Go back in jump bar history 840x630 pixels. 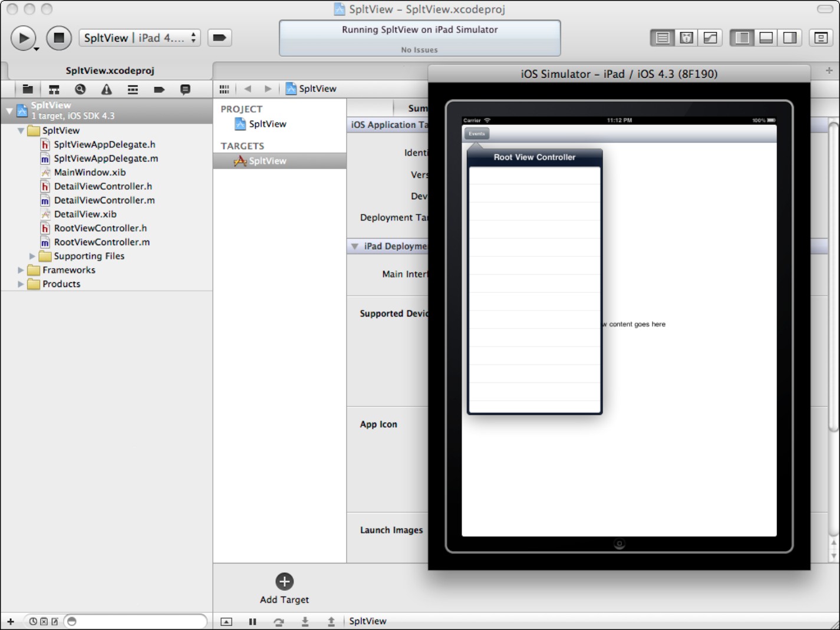(x=248, y=89)
